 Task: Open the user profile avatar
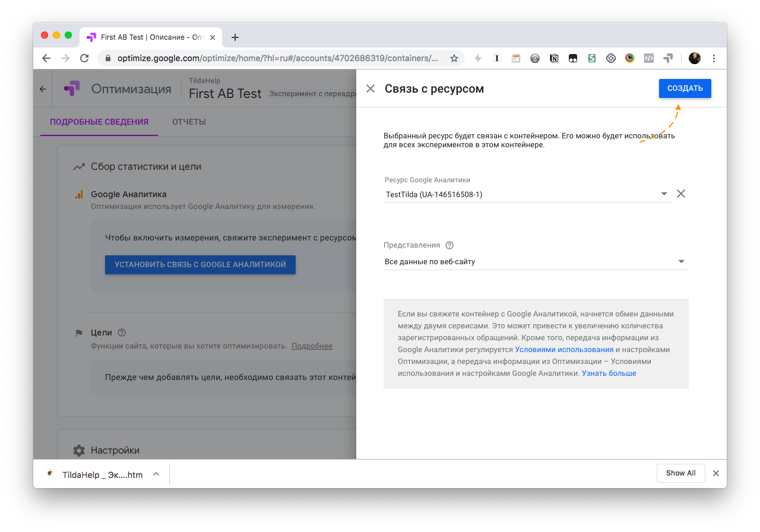click(695, 58)
